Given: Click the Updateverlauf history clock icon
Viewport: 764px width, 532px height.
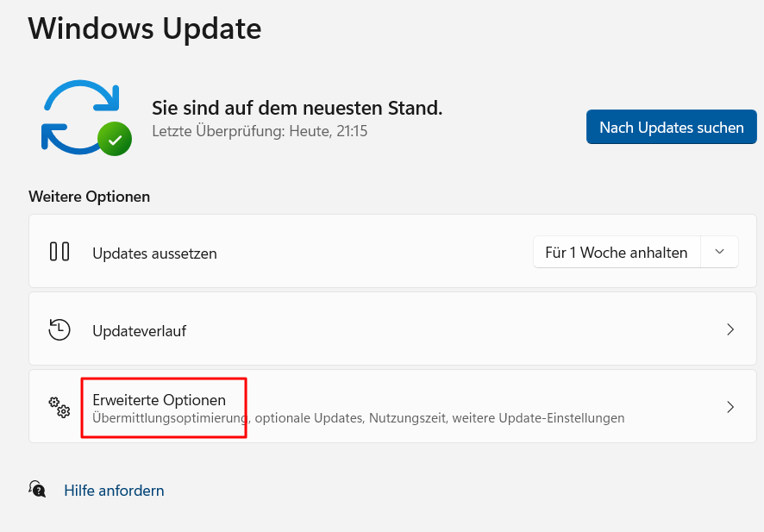Looking at the screenshot, I should 59,330.
